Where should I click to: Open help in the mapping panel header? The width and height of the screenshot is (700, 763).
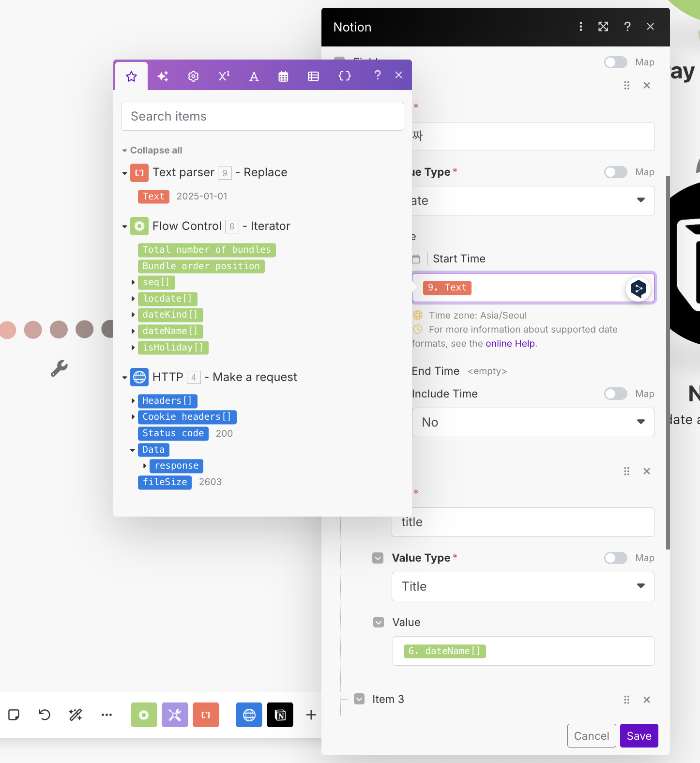pyautogui.click(x=378, y=75)
